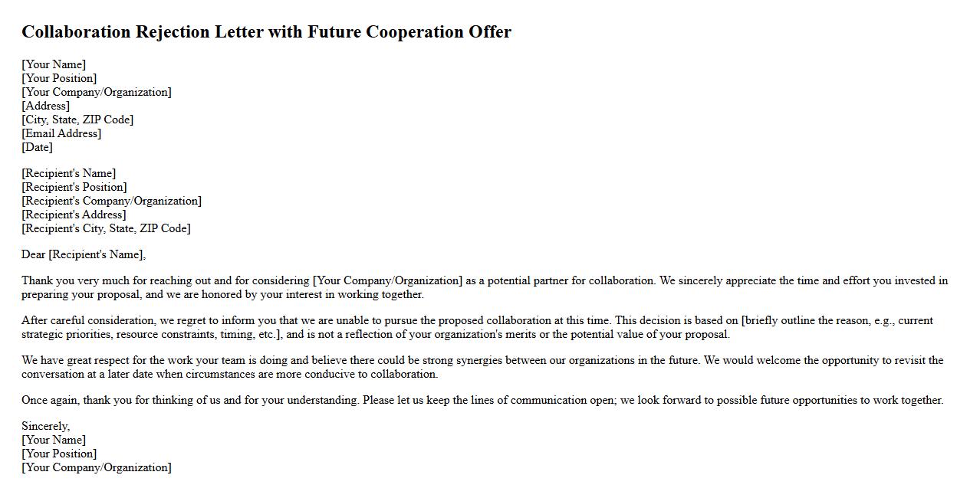Image resolution: width=980 pixels, height=498 pixels.
Task: Click the [Email Address] placeholder
Action: (x=61, y=133)
